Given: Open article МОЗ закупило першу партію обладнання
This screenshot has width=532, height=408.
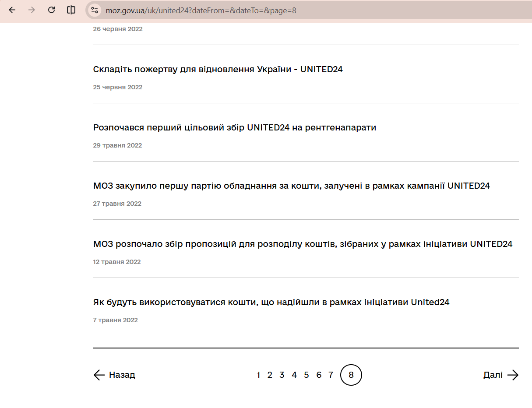Looking at the screenshot, I should point(291,186).
